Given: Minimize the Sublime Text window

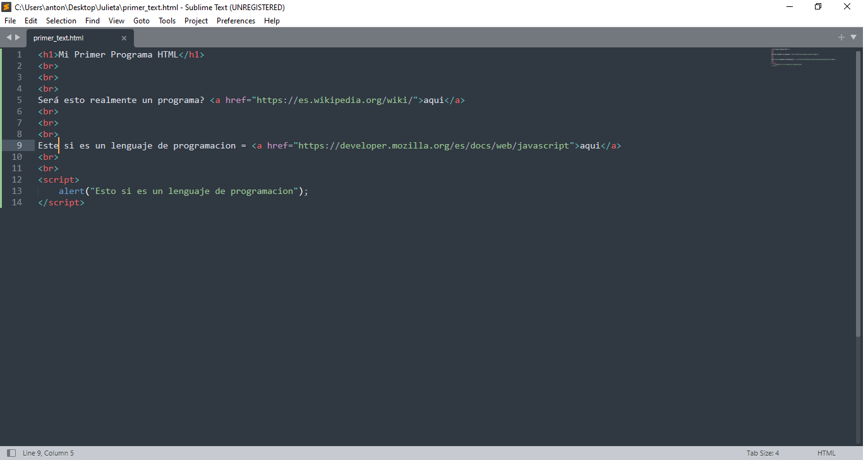Looking at the screenshot, I should pos(790,7).
